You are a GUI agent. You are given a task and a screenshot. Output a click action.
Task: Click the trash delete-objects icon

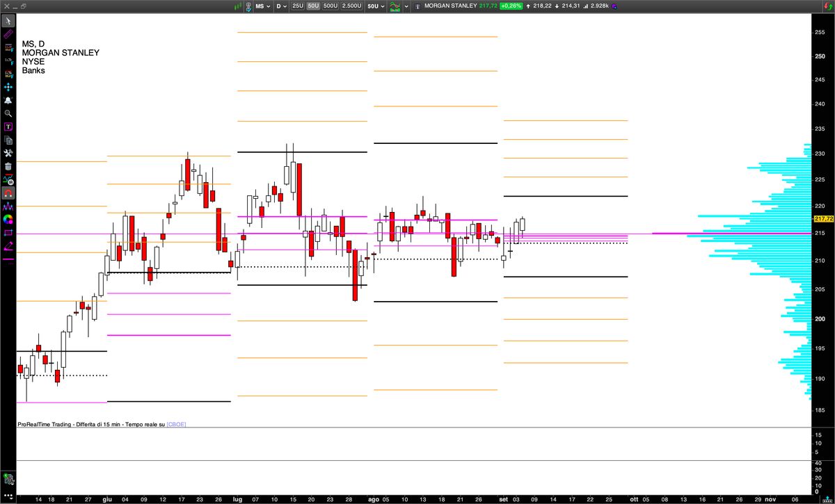pos(8,166)
